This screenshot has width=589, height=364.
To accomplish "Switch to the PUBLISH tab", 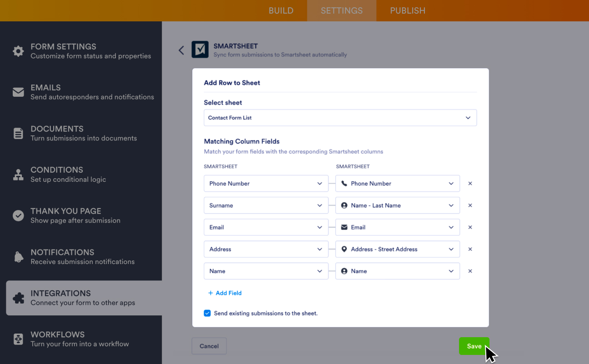I will pyautogui.click(x=408, y=10).
